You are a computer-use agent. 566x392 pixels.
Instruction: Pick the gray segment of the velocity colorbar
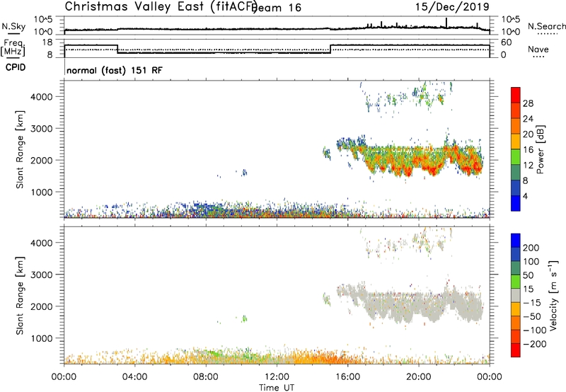516,295
